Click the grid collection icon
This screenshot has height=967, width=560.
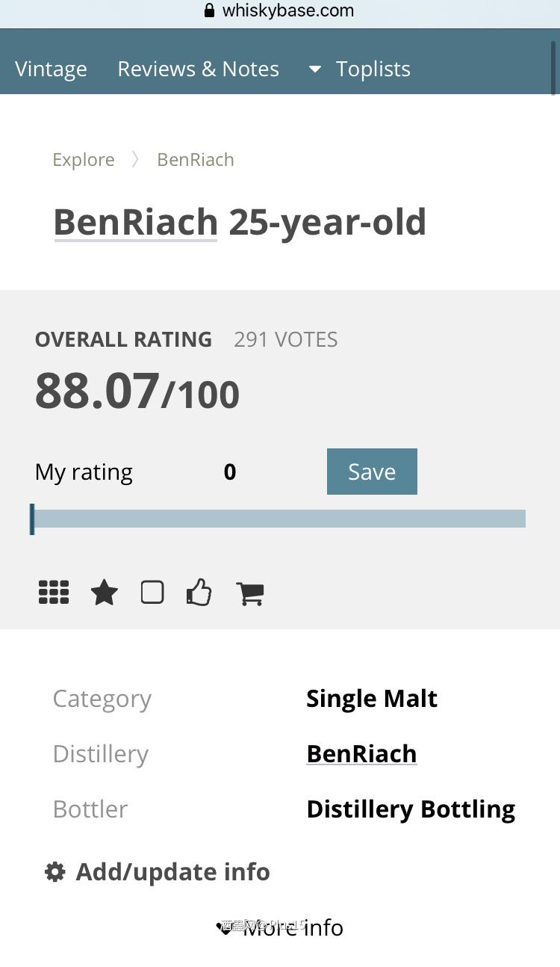[x=54, y=593]
